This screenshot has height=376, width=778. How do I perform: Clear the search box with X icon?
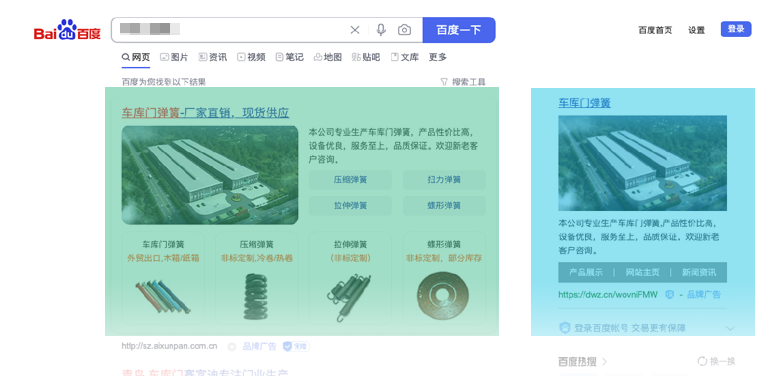(355, 30)
